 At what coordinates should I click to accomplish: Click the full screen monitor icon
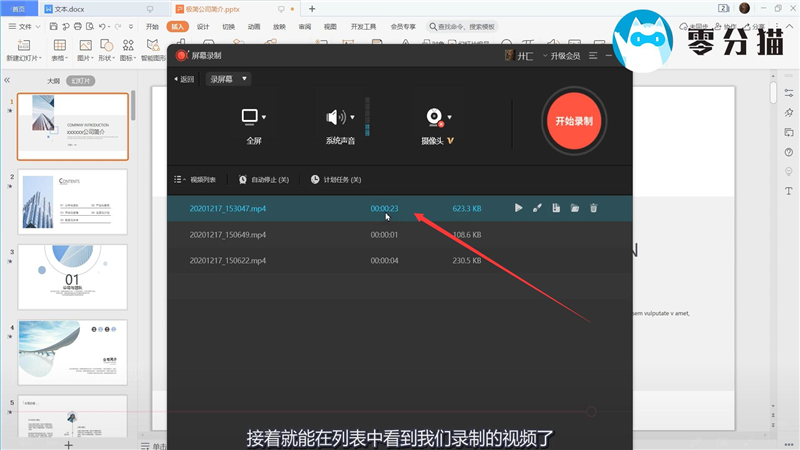click(x=250, y=117)
